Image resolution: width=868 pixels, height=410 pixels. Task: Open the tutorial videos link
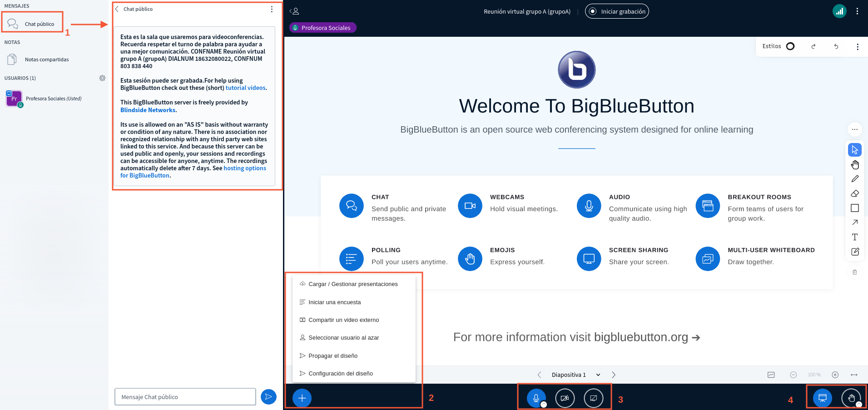pyautogui.click(x=245, y=88)
